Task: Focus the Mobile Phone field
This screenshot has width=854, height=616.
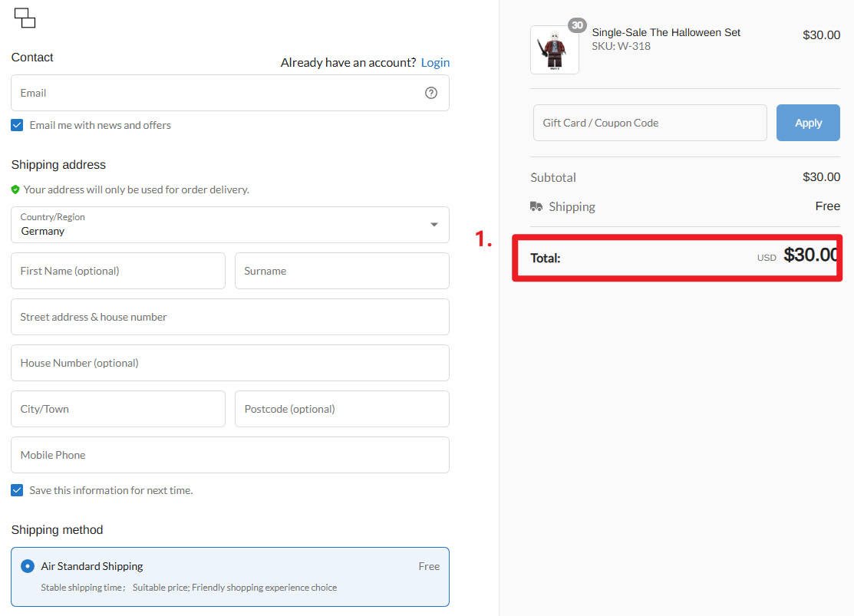Action: (229, 455)
